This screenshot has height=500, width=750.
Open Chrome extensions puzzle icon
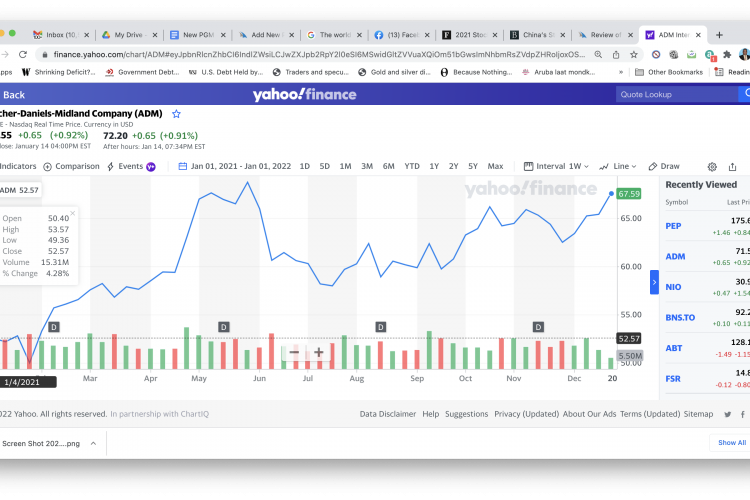[727, 55]
